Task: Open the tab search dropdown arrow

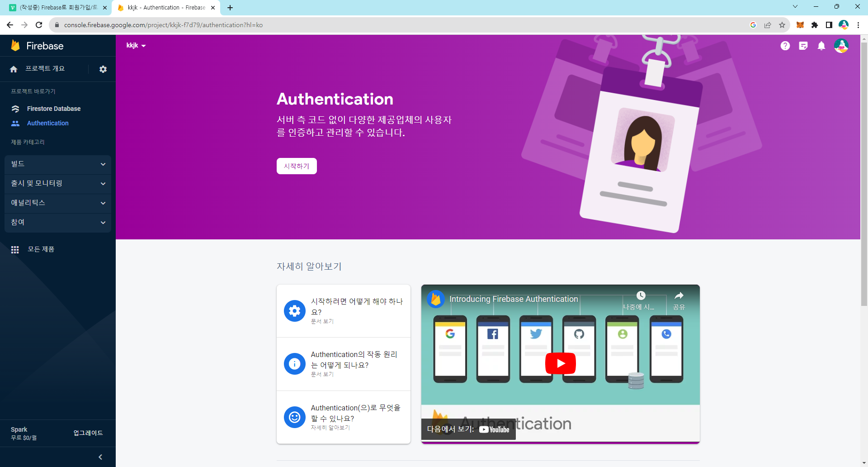Action: pyautogui.click(x=795, y=7)
